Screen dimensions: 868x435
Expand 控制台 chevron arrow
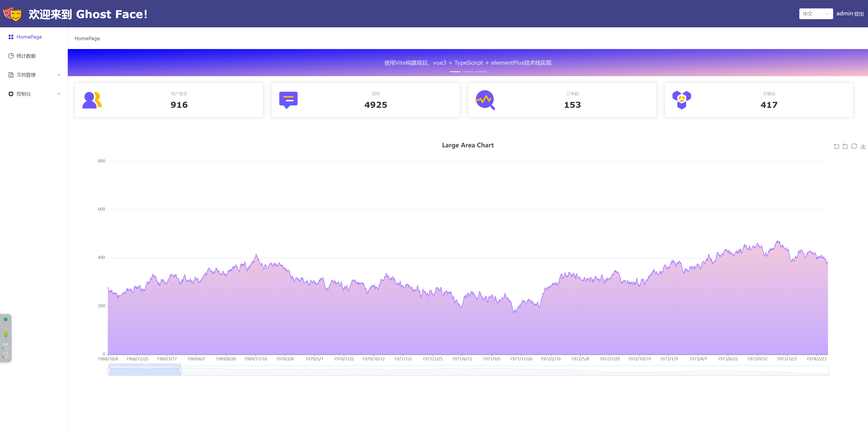[x=59, y=94]
